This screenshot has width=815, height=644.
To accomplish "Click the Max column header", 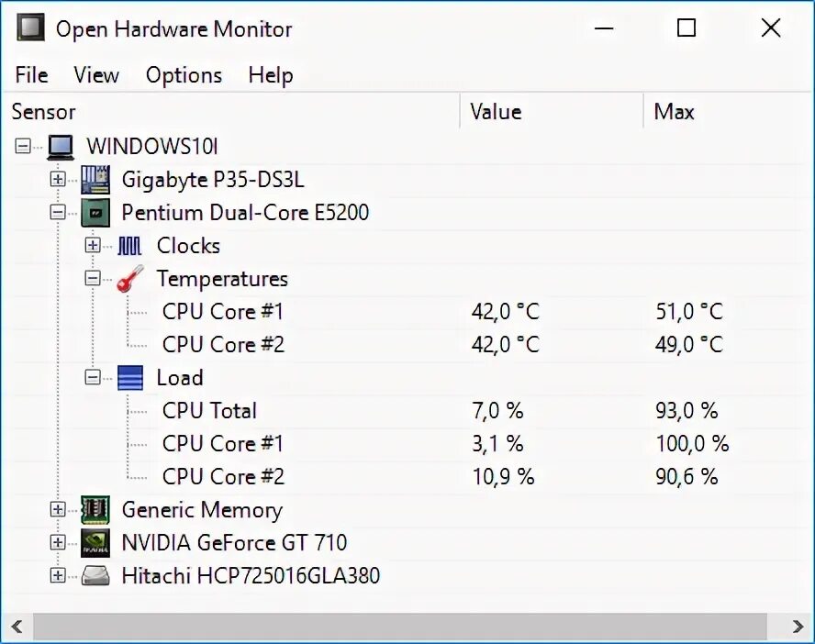I will point(728,112).
